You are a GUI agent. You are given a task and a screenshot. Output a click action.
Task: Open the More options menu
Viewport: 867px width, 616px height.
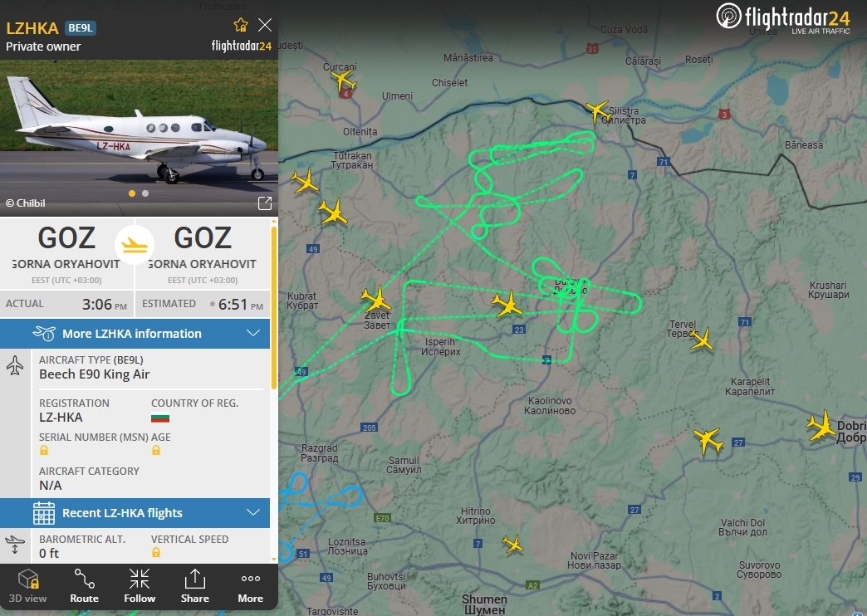[251, 586]
